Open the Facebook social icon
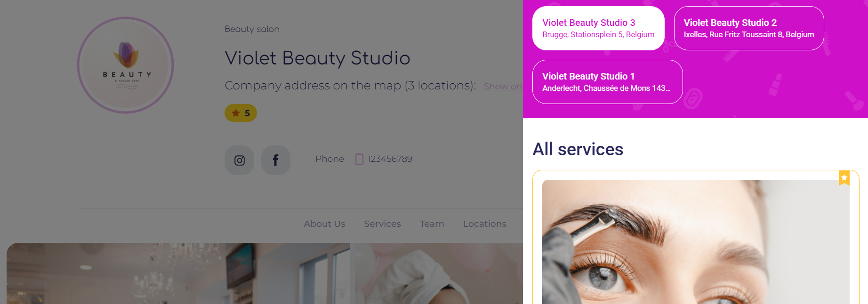Viewport: 868px width, 304px height. click(276, 160)
